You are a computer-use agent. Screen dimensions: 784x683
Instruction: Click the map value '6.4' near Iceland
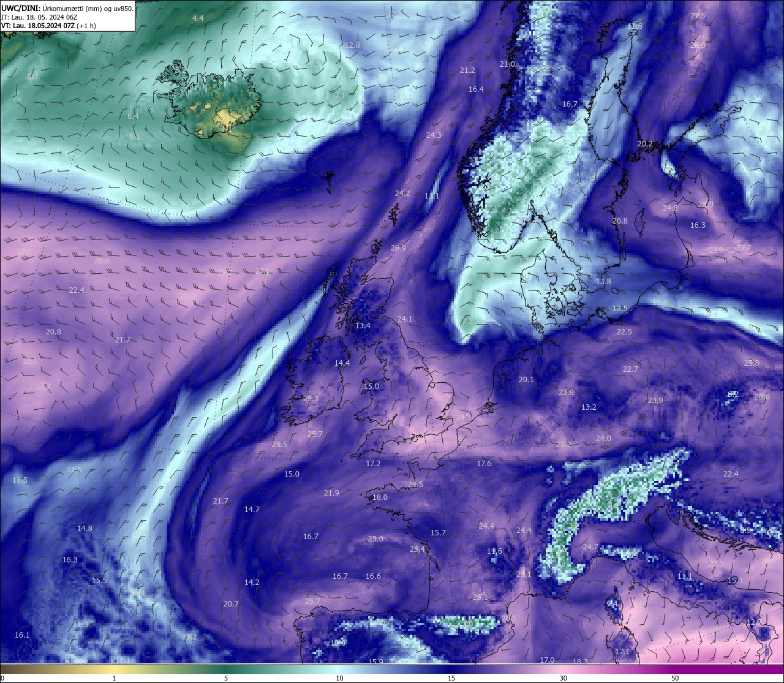[x=133, y=116]
